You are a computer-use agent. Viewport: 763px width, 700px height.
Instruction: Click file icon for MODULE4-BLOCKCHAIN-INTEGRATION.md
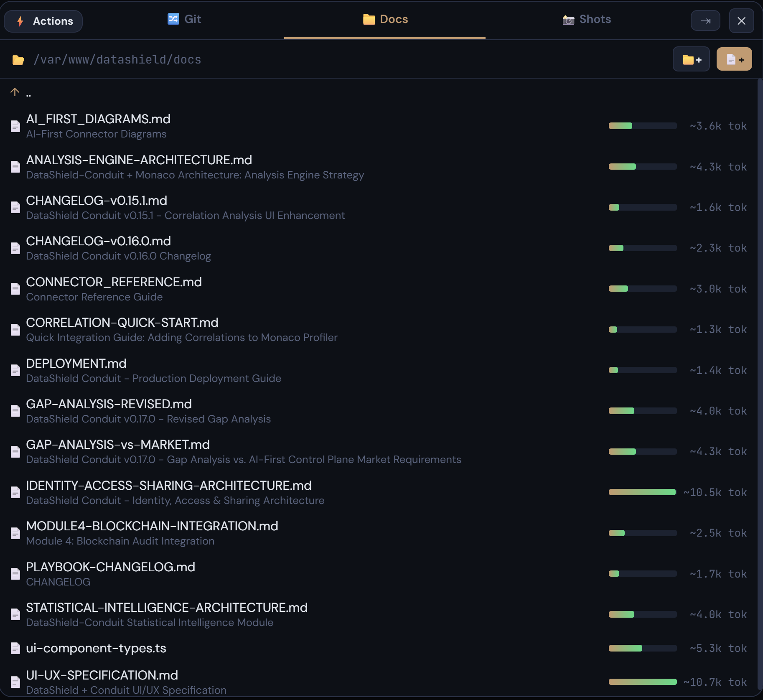(x=15, y=533)
